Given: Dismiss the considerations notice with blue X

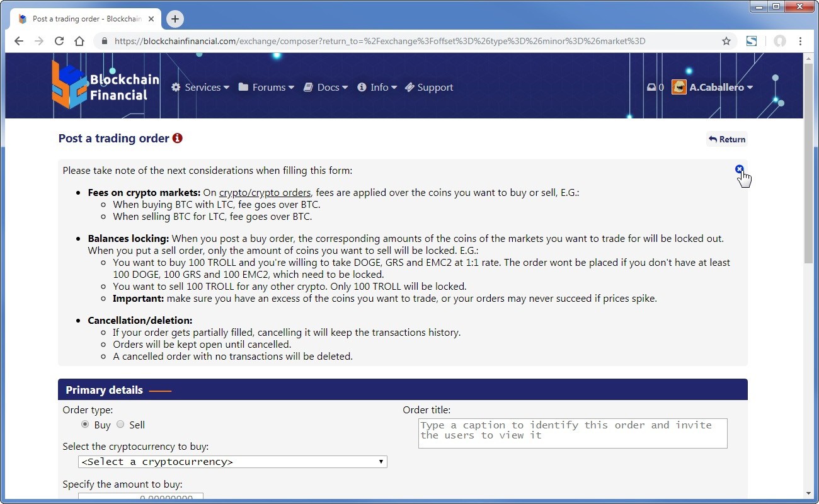Looking at the screenshot, I should tap(739, 169).
